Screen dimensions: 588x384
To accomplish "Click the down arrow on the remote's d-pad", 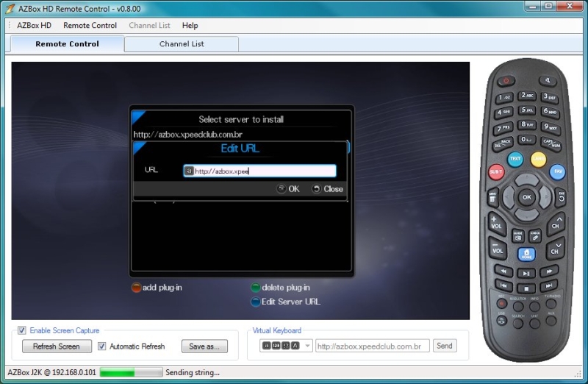I will pos(527,215).
